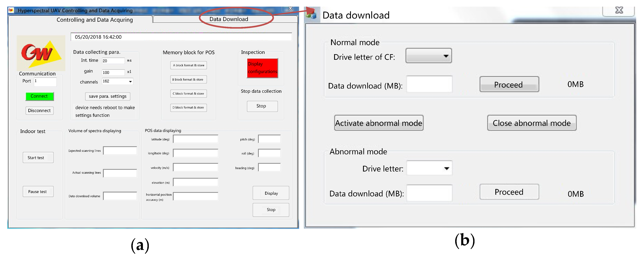This screenshot has height=258, width=644.
Task: Click Proceed in Abnormal mode
Action: coord(509,192)
